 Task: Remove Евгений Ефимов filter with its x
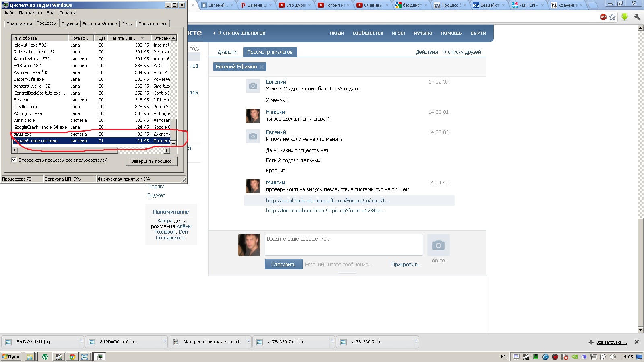coord(262,67)
